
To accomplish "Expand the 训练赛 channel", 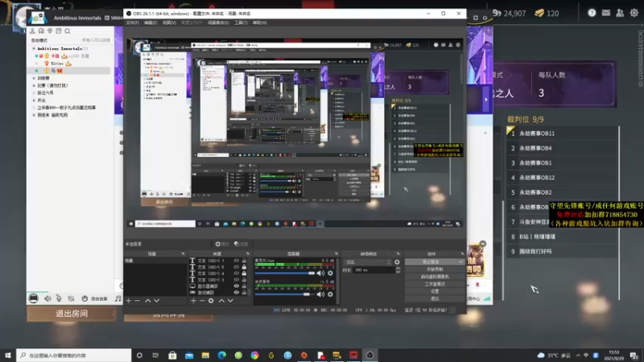I will pos(34,78).
